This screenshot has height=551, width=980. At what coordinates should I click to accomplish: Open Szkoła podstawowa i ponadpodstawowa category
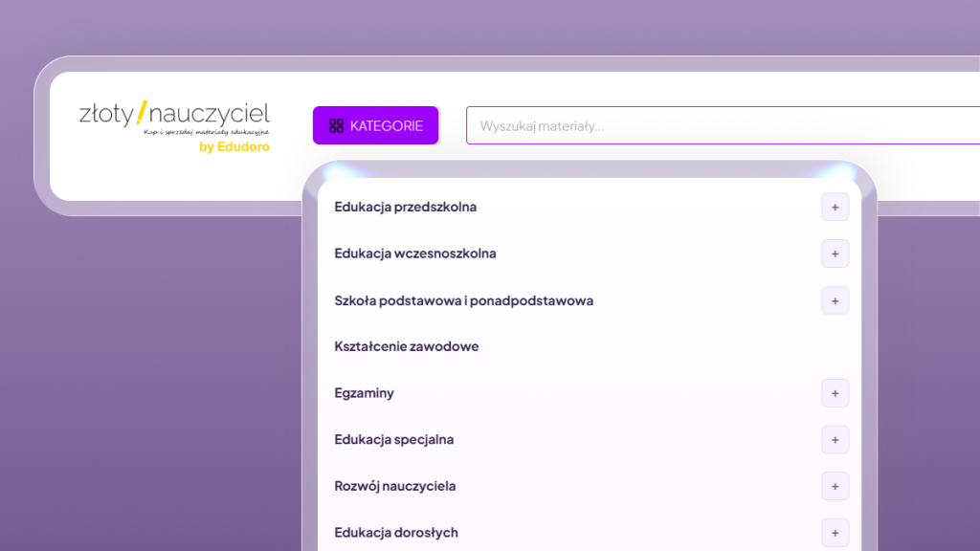pos(463,300)
